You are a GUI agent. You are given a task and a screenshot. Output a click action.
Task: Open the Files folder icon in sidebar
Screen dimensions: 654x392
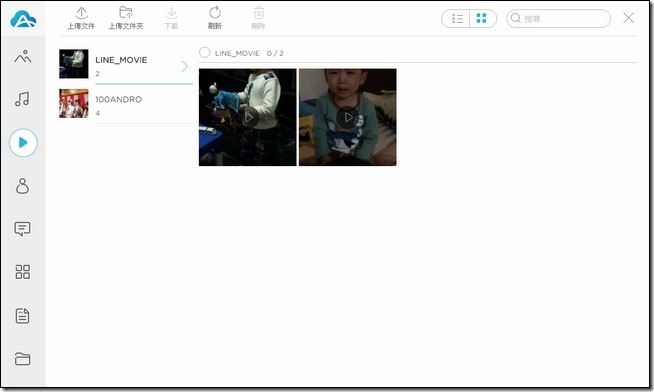23,359
